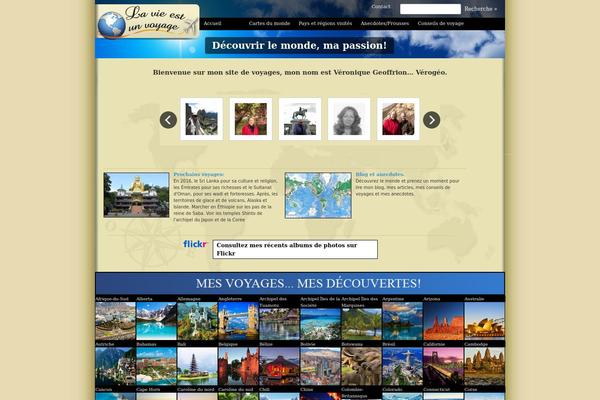Open the Bahamas destination thumbnail
600x400 pixels.
click(x=156, y=366)
